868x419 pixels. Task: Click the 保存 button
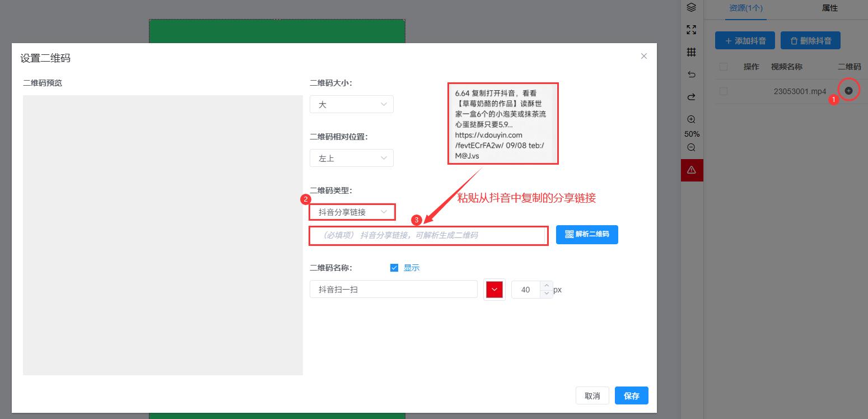pos(632,395)
